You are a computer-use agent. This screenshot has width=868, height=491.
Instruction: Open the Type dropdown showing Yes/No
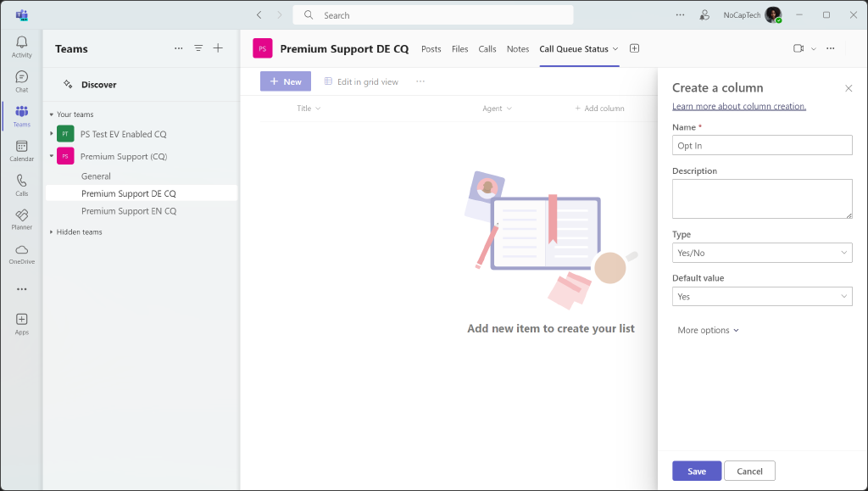[761, 252]
